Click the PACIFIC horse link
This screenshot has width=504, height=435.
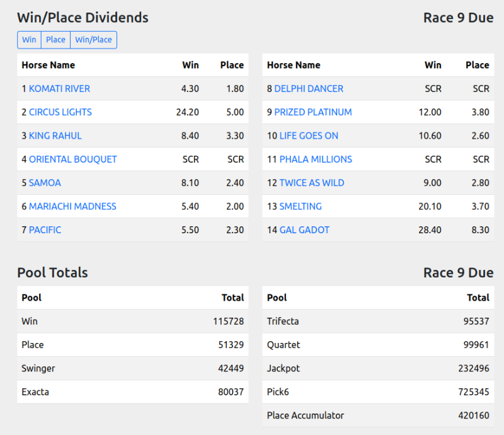click(45, 230)
